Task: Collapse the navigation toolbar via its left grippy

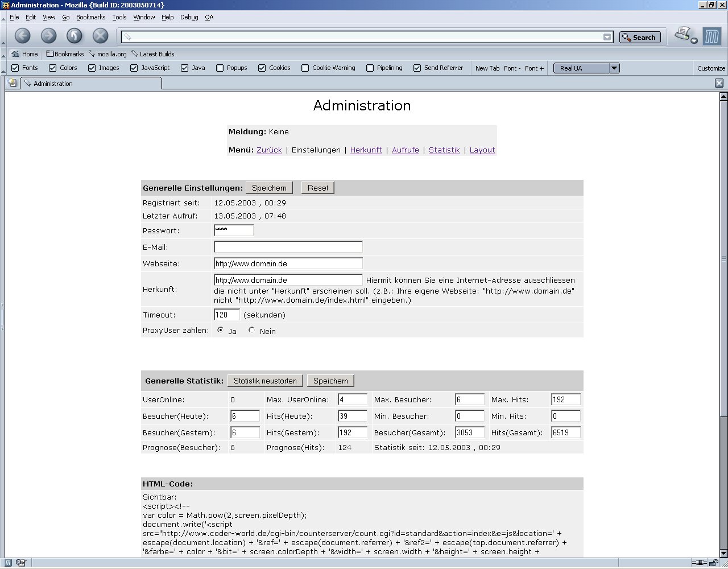Action: point(5,36)
